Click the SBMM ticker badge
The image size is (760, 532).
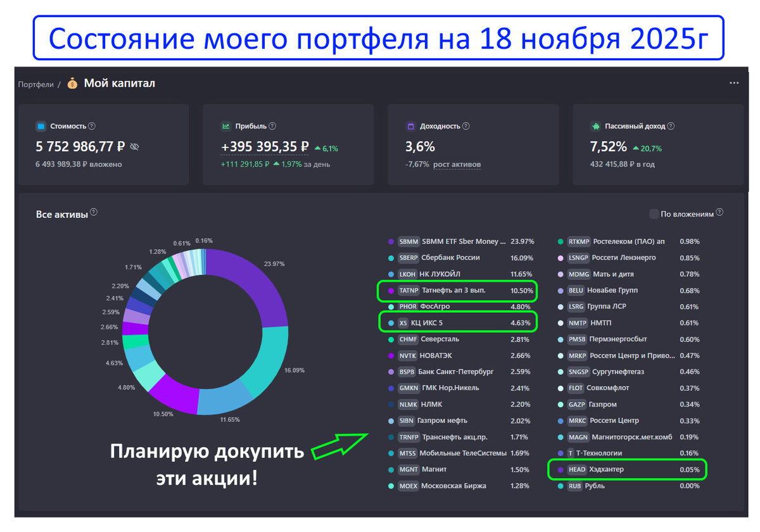(x=409, y=241)
